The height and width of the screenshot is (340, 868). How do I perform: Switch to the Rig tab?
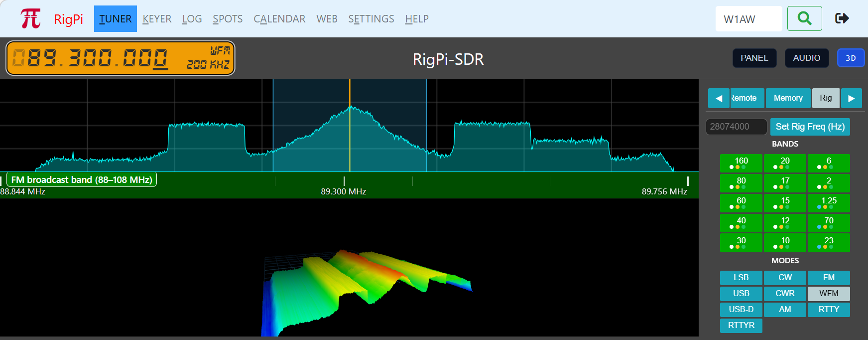[826, 98]
